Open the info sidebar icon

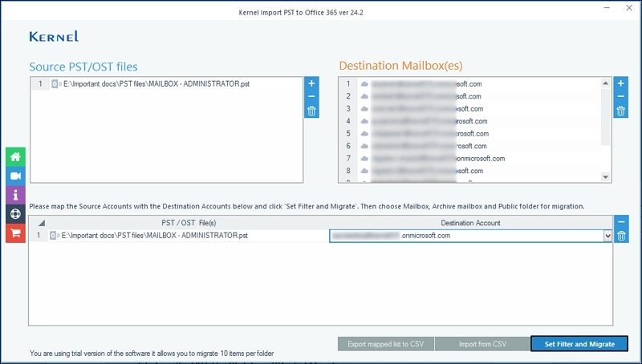[15, 195]
